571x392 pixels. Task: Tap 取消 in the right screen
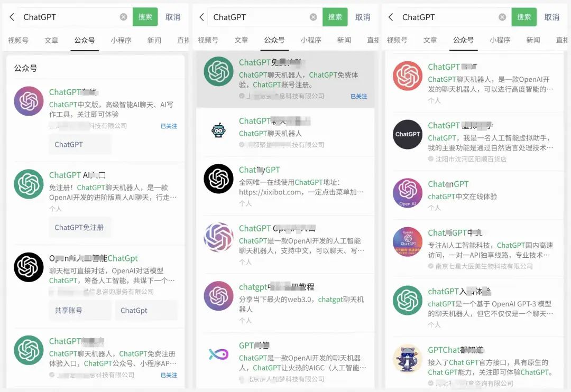point(551,17)
